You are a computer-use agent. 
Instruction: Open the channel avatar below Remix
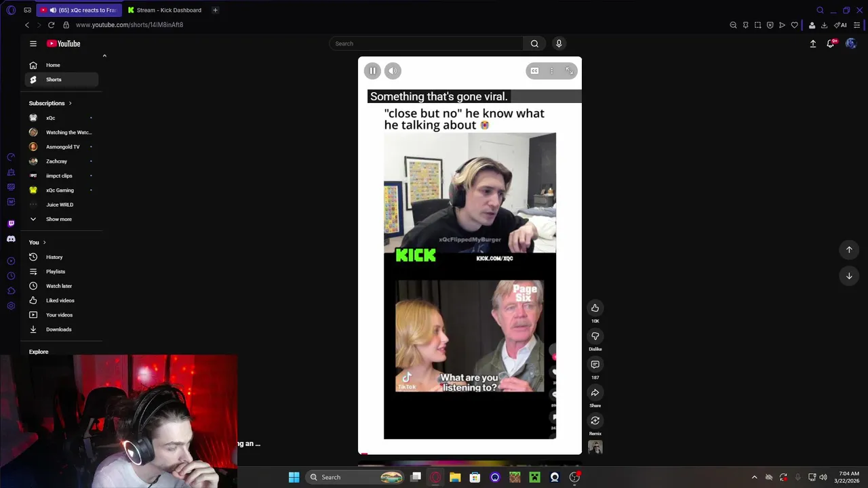tap(595, 447)
